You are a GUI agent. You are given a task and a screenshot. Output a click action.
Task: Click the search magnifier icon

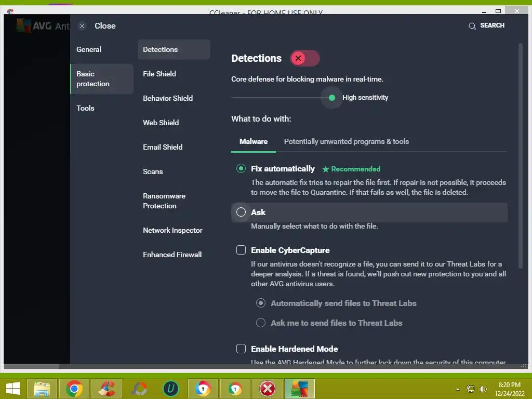(x=472, y=26)
